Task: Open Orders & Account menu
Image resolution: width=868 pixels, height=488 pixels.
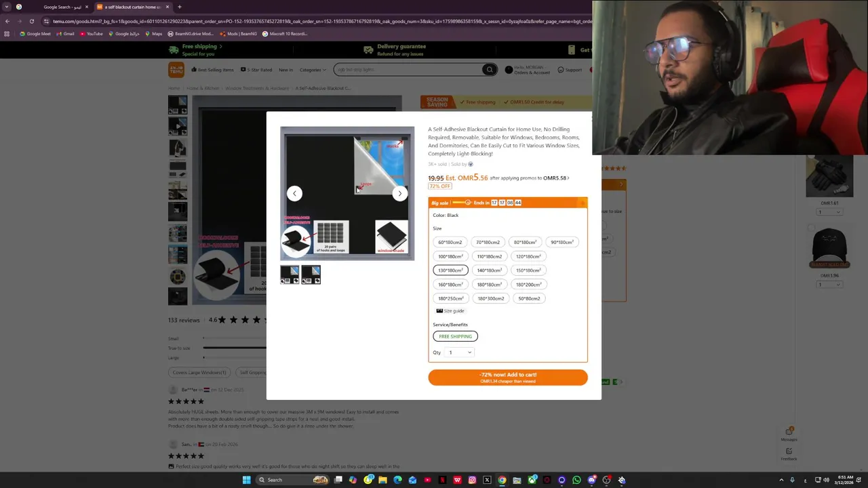Action: (x=527, y=70)
